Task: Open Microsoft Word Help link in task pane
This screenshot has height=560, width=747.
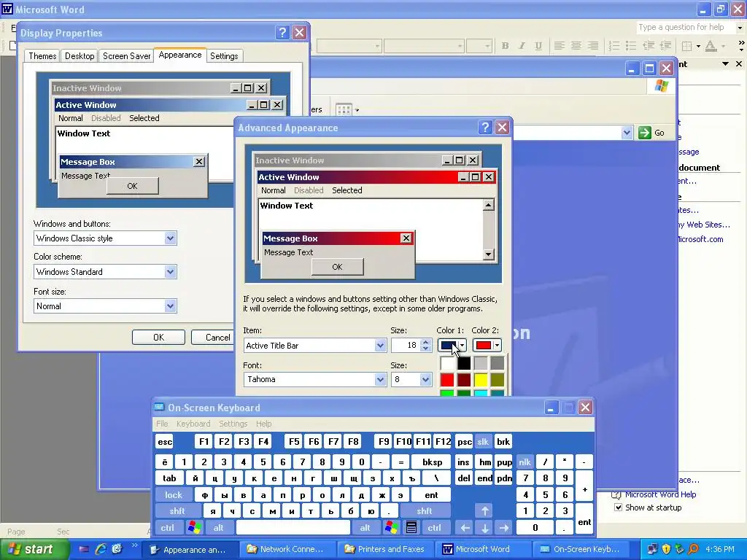Action: [x=660, y=494]
